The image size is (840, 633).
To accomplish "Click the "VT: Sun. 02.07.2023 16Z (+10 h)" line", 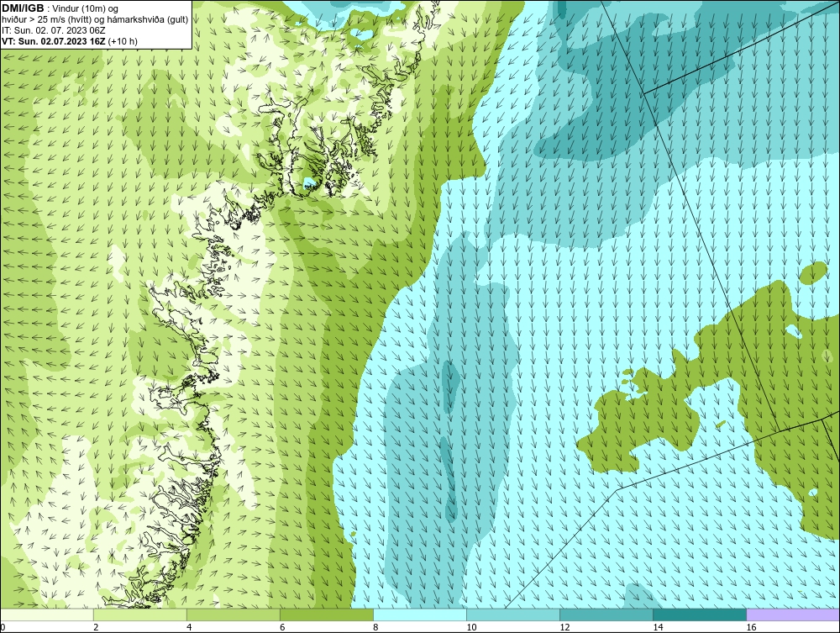I will 70,41.
